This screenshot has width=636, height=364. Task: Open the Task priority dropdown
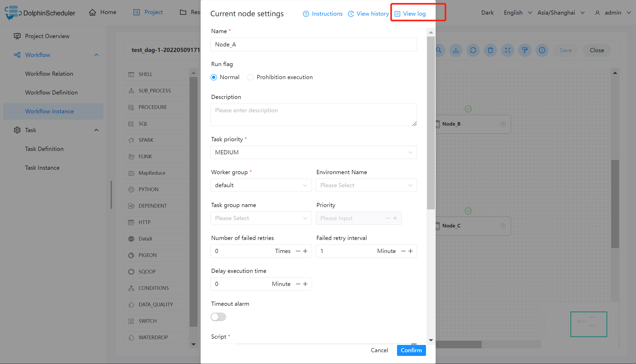(x=313, y=152)
